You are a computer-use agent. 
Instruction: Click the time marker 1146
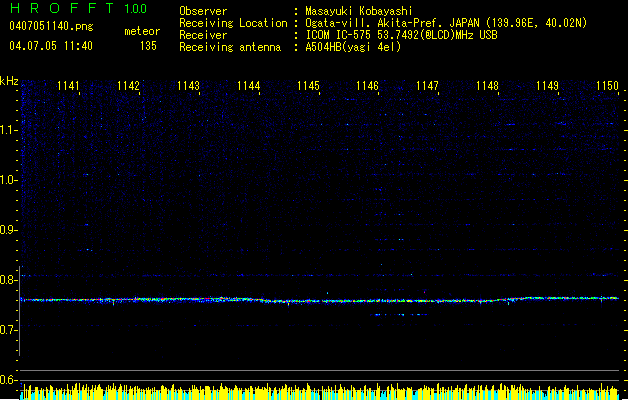367,86
